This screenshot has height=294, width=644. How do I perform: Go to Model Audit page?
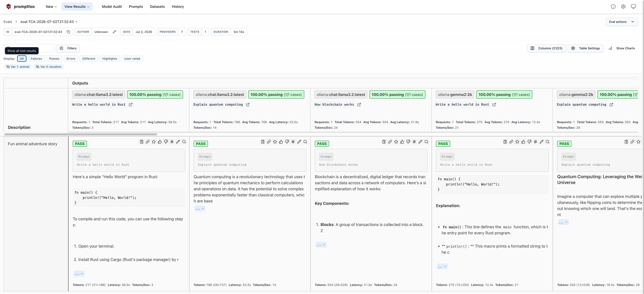112,7
